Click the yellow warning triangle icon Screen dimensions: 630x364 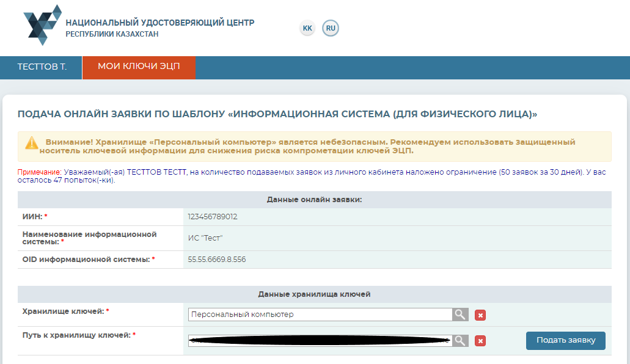pos(32,144)
